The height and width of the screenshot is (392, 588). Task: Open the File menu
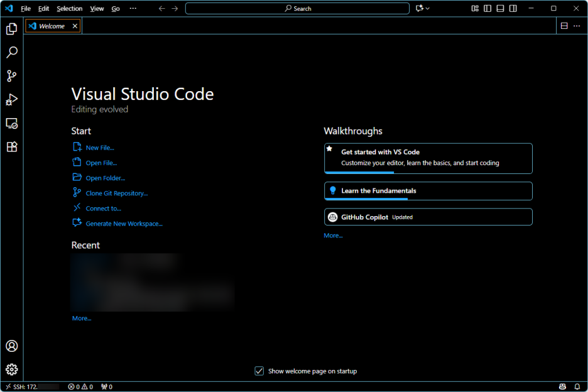26,8
